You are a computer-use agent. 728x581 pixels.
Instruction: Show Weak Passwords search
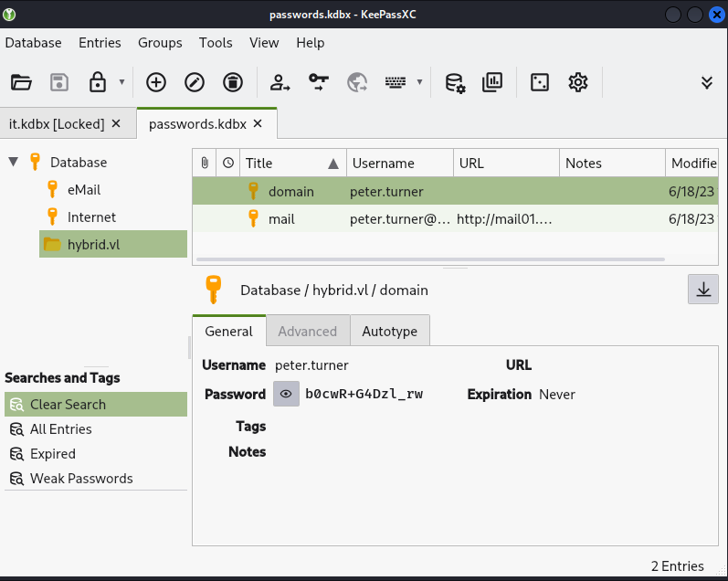(x=96, y=479)
